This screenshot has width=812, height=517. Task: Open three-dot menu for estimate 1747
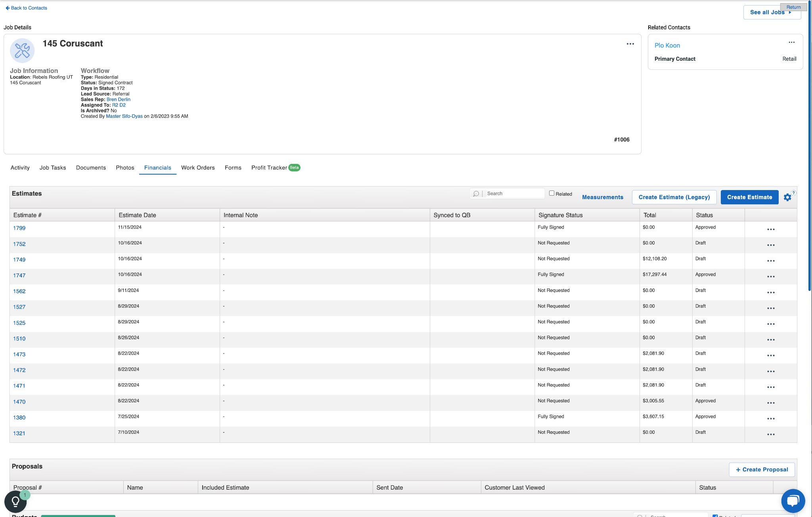point(770,277)
